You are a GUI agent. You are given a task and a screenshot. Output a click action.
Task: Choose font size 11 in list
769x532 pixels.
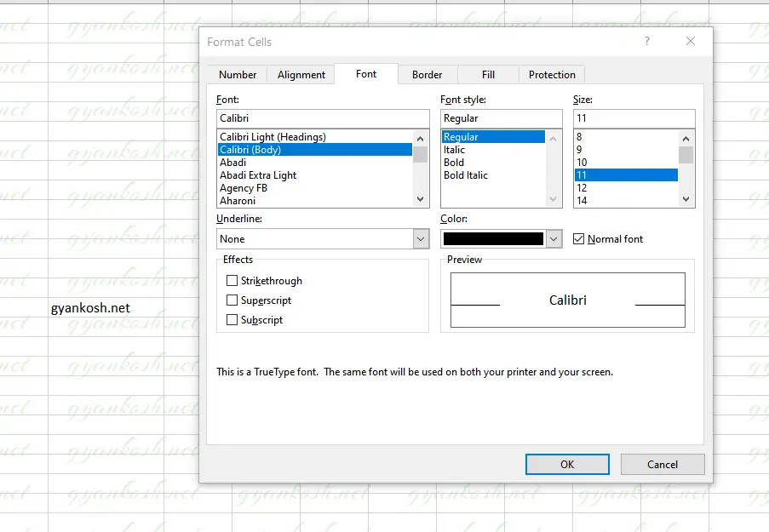coord(626,175)
